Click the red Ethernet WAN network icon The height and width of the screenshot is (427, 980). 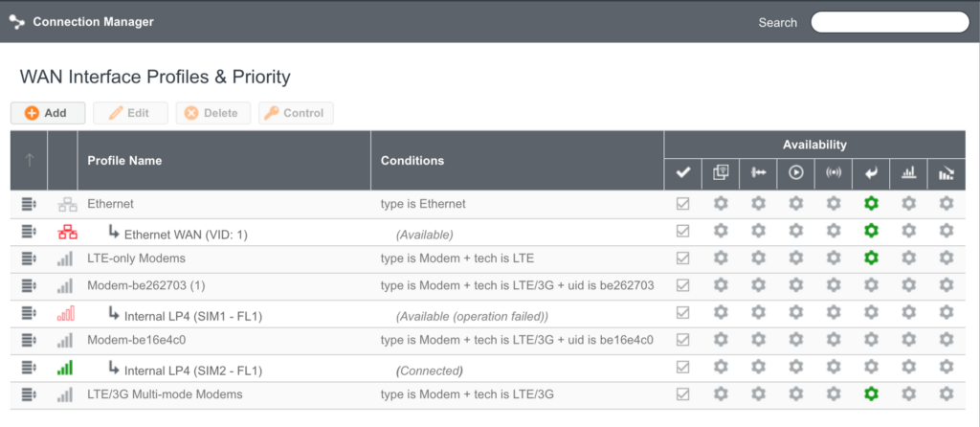tap(66, 232)
